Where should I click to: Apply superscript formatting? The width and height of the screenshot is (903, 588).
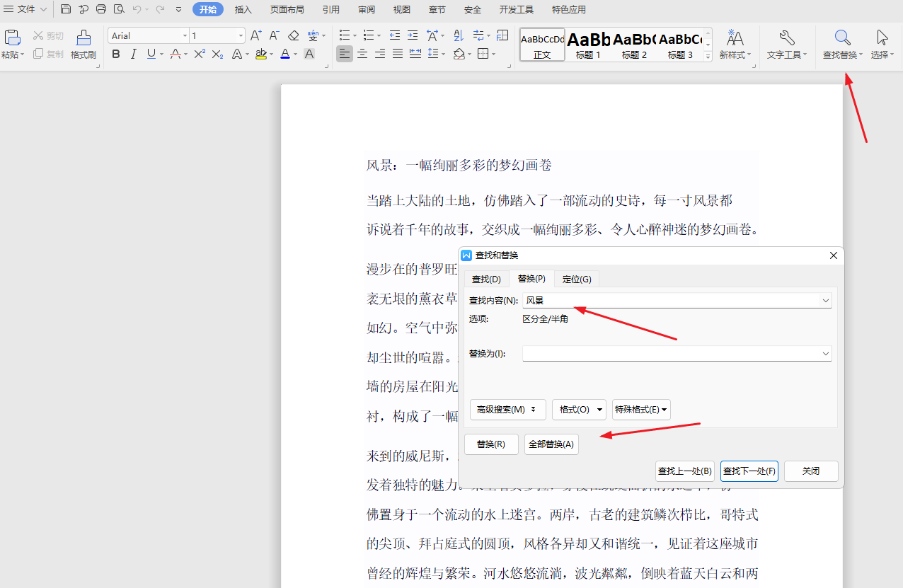tap(198, 54)
